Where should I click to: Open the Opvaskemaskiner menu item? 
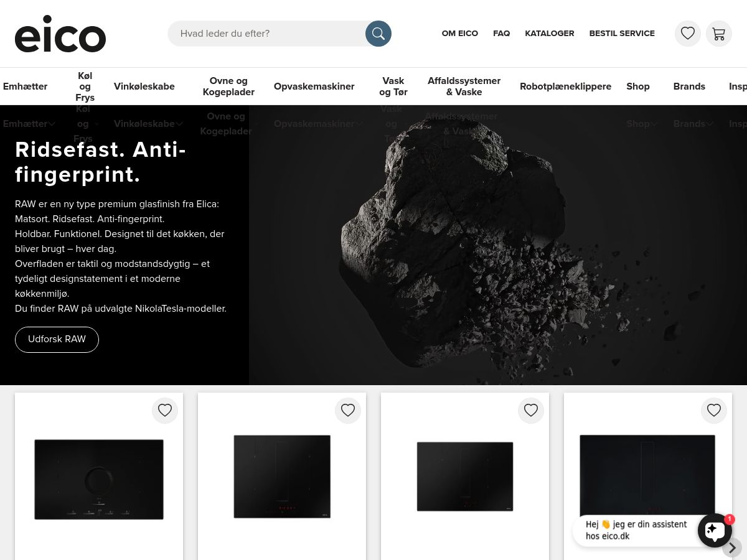click(314, 86)
